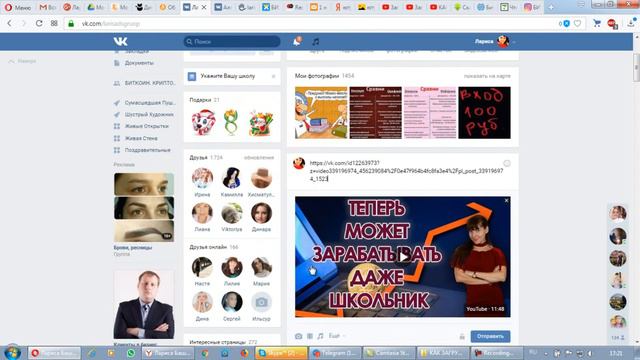Open the music note player icon
Image resolution: width=640 pixels, height=360 pixels.
pyautogui.click(x=316, y=42)
